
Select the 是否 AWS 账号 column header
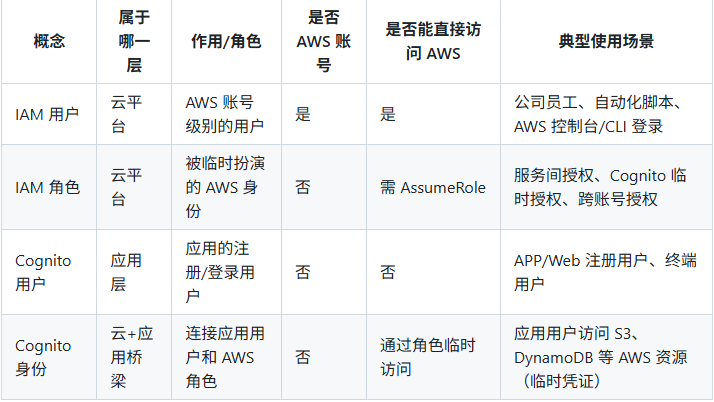323,42
